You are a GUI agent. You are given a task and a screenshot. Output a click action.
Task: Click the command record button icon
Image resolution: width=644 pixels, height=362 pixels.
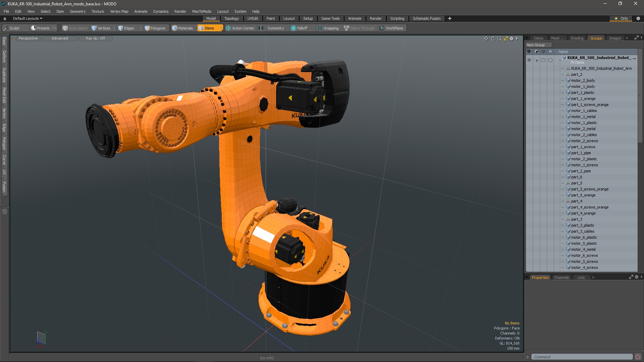(x=638, y=357)
